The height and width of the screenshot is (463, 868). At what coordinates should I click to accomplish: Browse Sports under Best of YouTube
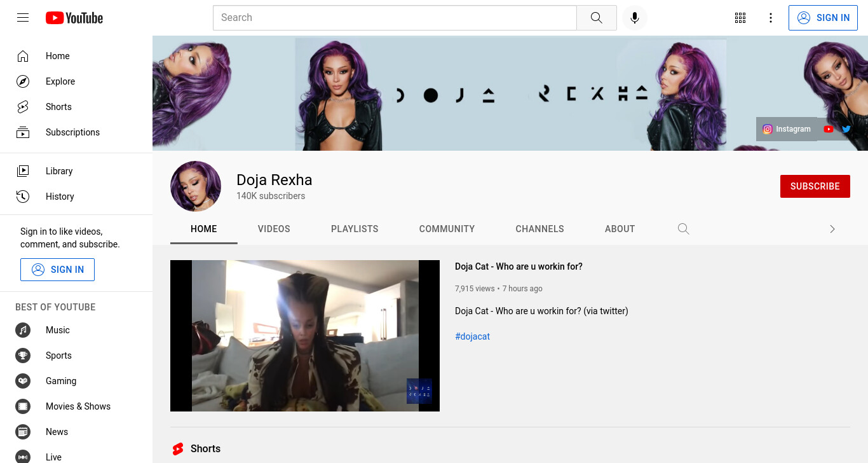(x=76, y=356)
